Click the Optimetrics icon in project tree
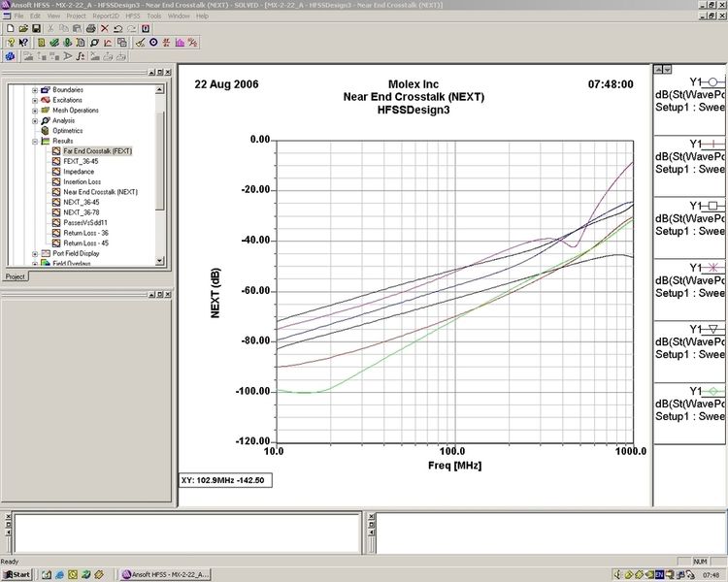 click(x=45, y=131)
